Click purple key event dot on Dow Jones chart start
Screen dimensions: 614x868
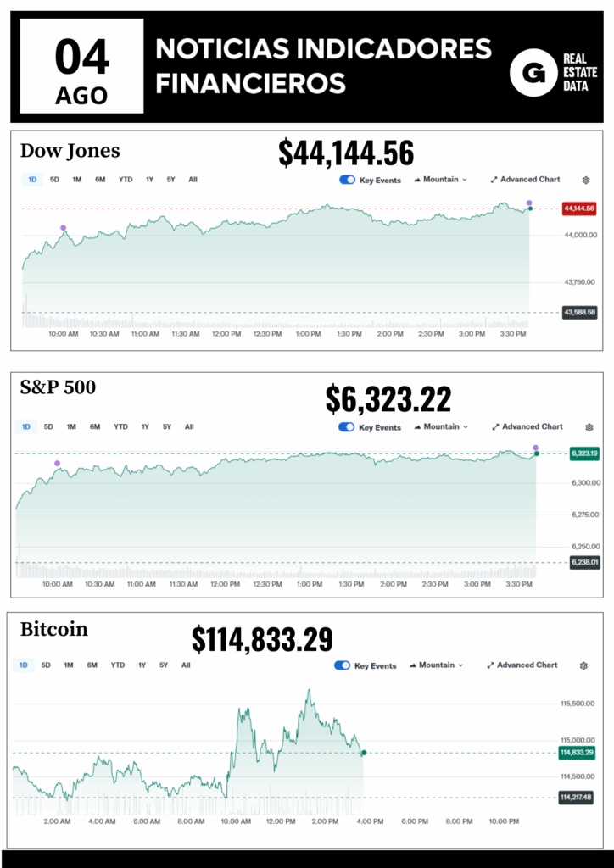tap(63, 228)
